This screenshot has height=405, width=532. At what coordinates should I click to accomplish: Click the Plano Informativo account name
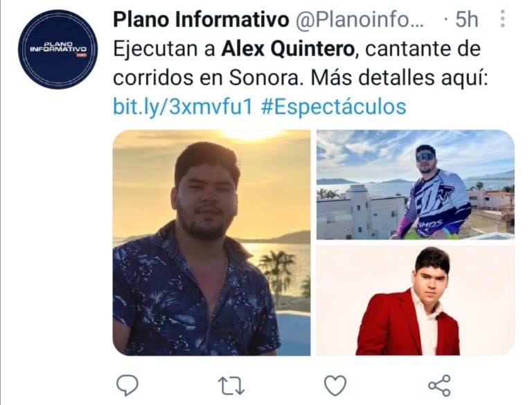point(201,19)
